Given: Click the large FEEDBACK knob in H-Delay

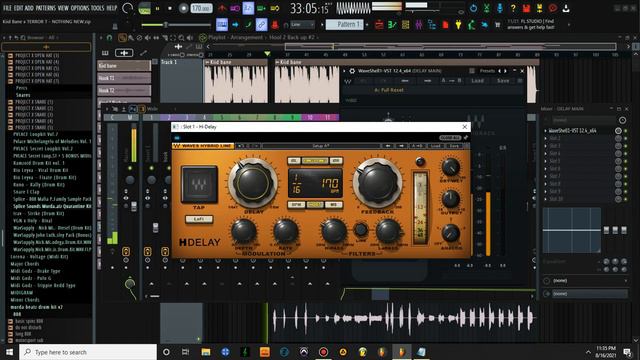Looking at the screenshot, I should click(378, 183).
